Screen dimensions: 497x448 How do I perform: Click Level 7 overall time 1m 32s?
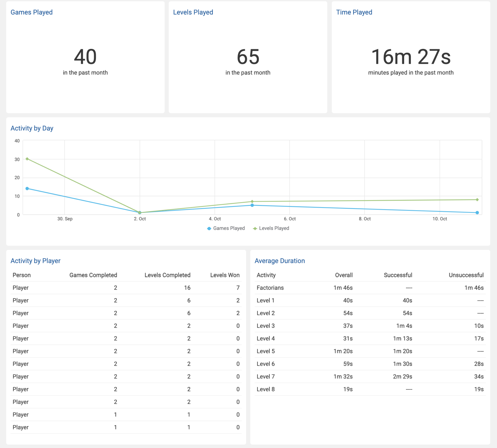click(x=343, y=376)
